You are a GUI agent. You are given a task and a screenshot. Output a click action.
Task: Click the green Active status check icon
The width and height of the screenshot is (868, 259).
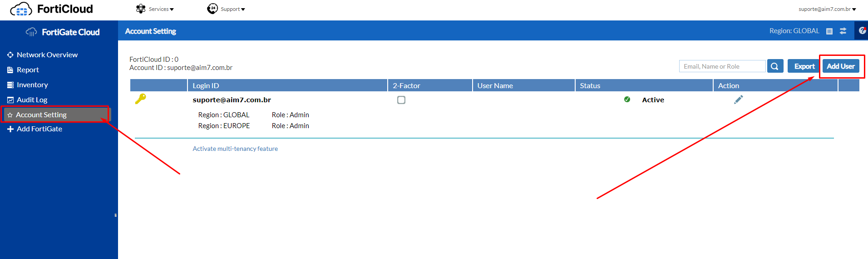click(x=627, y=100)
